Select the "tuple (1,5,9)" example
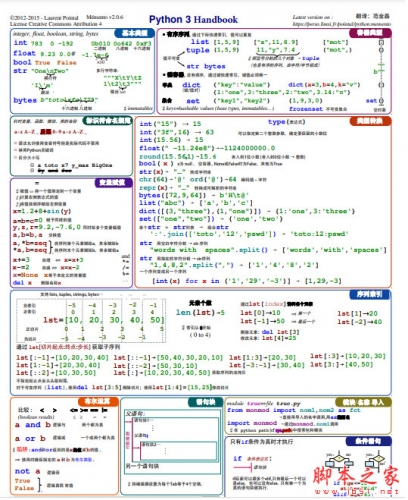 (x=213, y=50)
